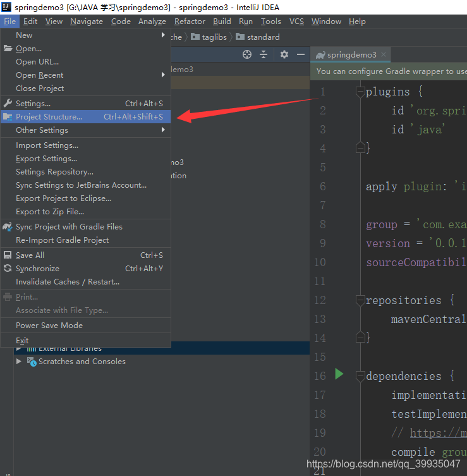Screen dimensions: 467x476
Task: Select Export to Zip File...
Action: click(85, 211)
